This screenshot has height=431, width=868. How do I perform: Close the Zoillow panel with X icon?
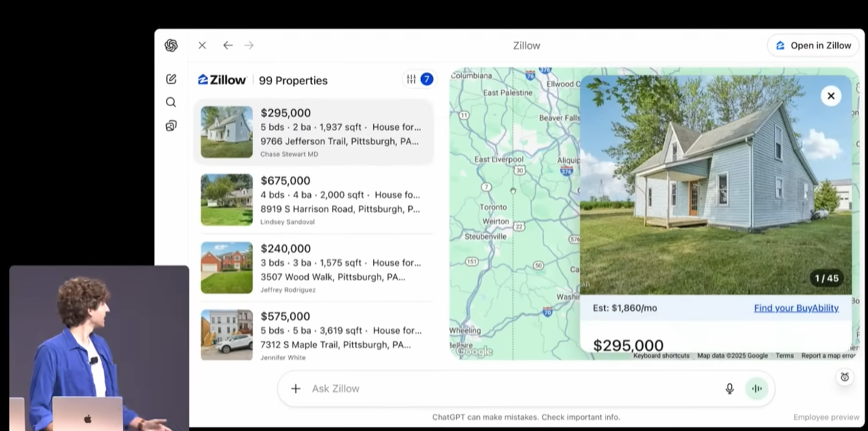202,46
